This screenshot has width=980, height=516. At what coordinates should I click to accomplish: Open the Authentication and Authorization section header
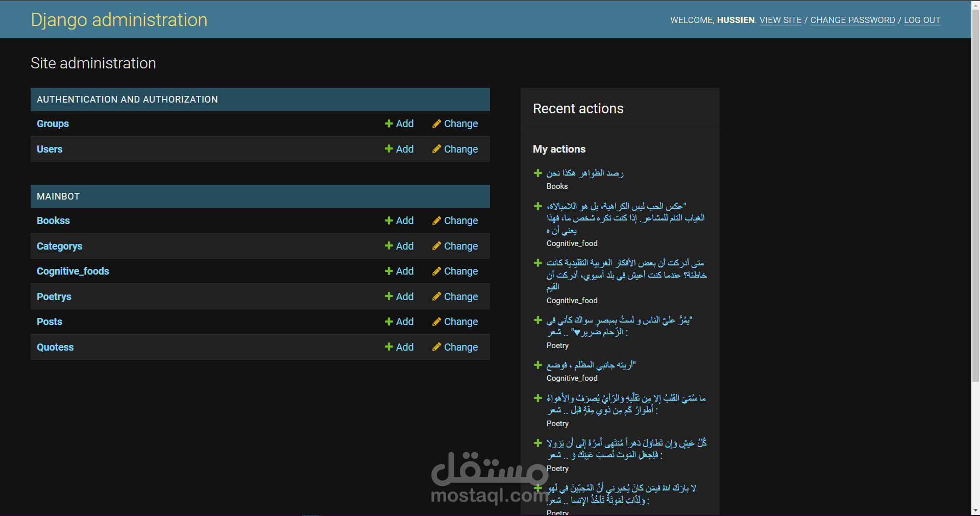pyautogui.click(x=127, y=100)
